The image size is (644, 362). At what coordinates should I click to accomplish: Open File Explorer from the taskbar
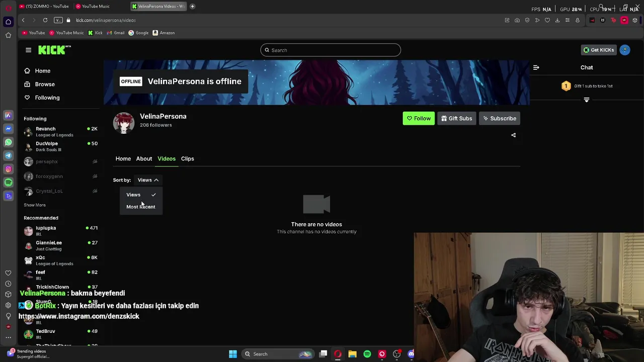pos(352,354)
